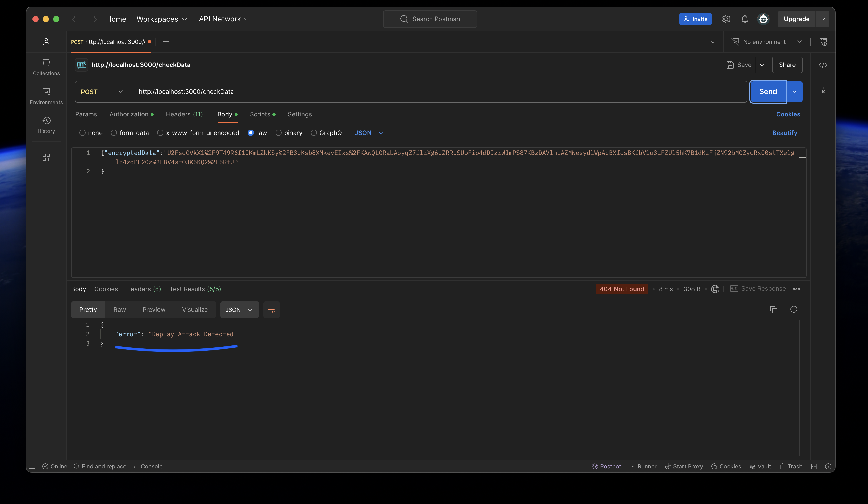Click the code snippet icon
Image resolution: width=868 pixels, height=504 pixels.
tap(823, 65)
